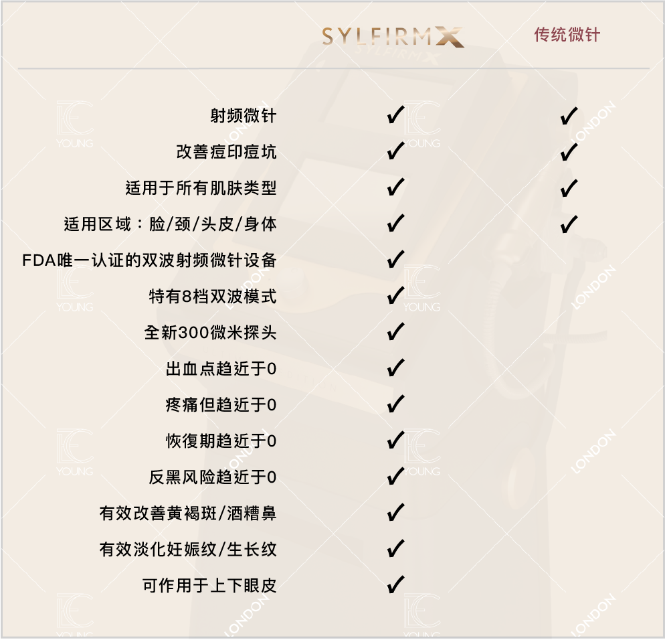Click checkmark beside 出血点趋近于0

coord(395,368)
